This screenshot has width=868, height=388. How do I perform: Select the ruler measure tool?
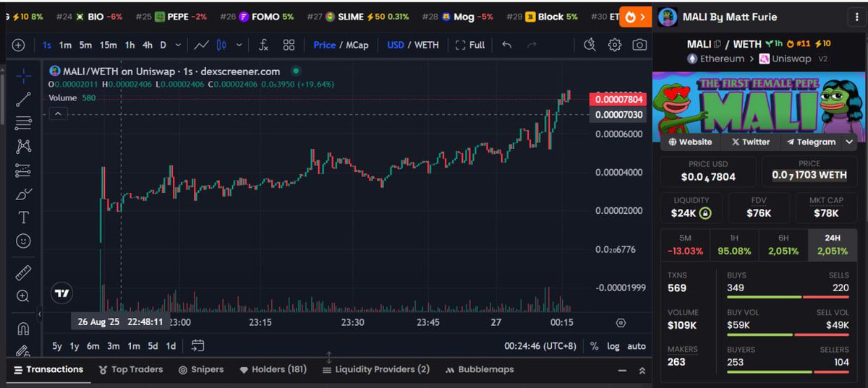click(23, 272)
